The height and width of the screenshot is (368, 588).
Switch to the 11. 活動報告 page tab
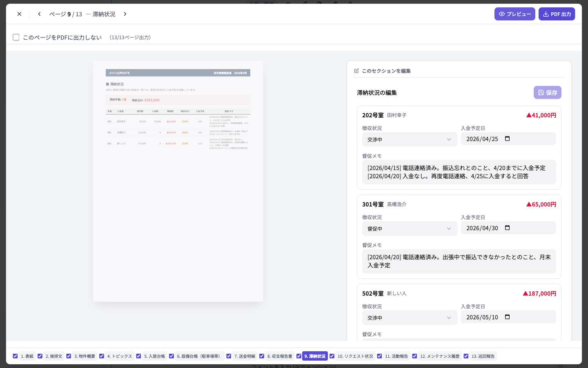pos(396,356)
